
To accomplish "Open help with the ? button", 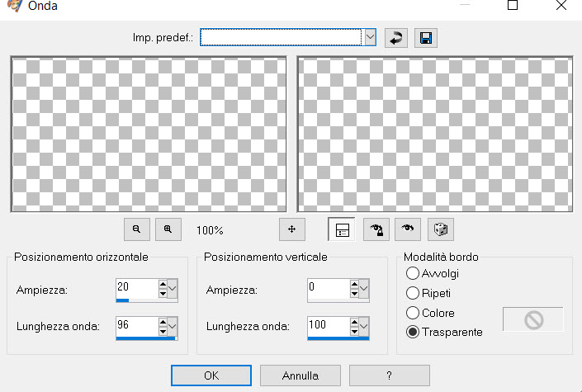I will tap(390, 375).
